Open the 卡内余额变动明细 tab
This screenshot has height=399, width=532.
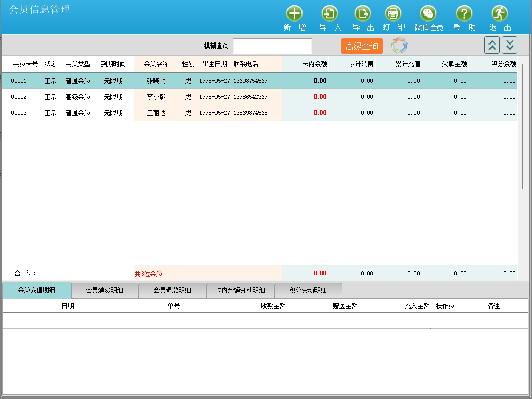click(x=240, y=290)
